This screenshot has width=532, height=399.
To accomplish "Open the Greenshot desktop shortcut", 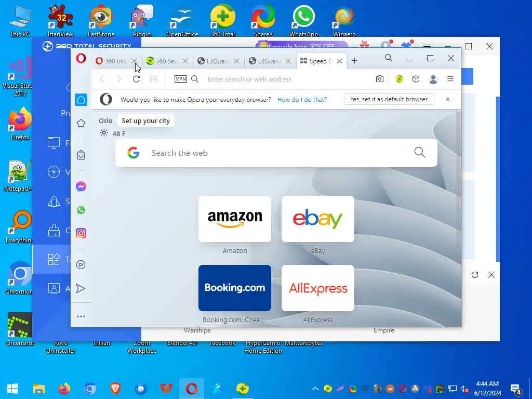I will coord(20,329).
